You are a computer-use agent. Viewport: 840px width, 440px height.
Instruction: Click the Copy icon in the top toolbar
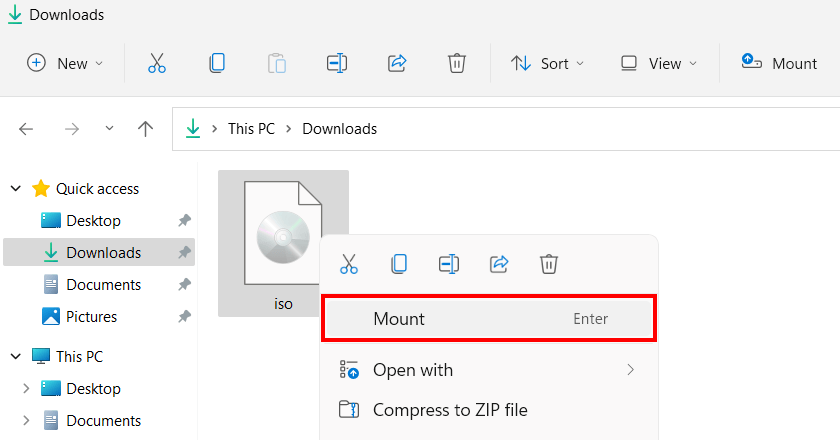click(x=217, y=63)
